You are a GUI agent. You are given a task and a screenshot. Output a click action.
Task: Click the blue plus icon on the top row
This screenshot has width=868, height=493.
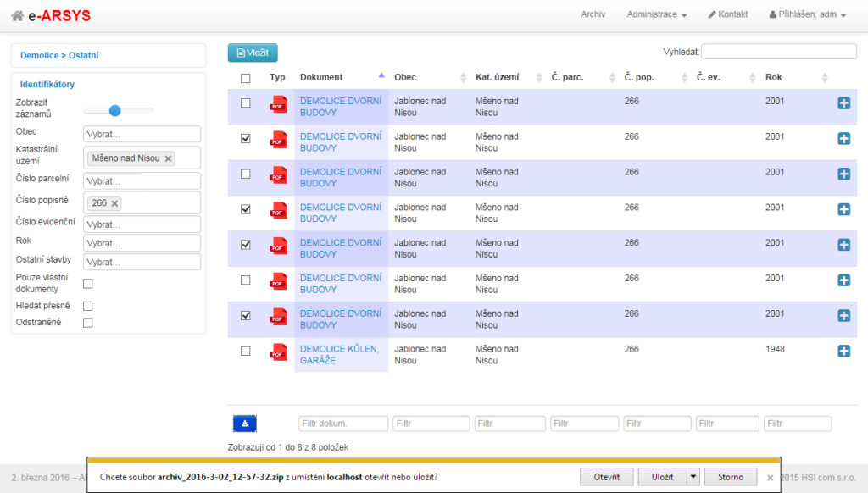coord(843,102)
